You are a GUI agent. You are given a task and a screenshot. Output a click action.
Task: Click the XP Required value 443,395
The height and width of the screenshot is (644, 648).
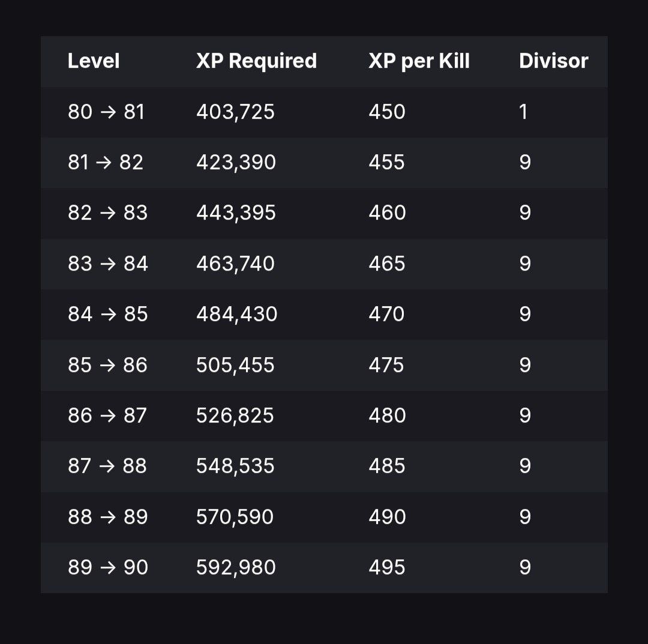coord(236,213)
